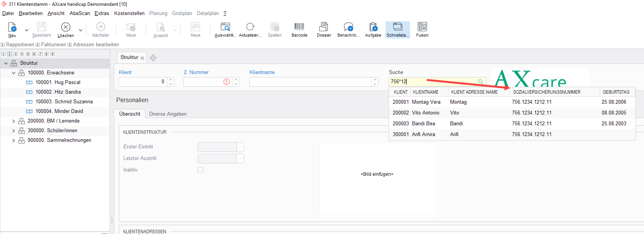Image resolution: width=644 pixels, height=234 pixels.
Task: Collapse the 100000. Erwachsene node
Action: click(x=14, y=73)
